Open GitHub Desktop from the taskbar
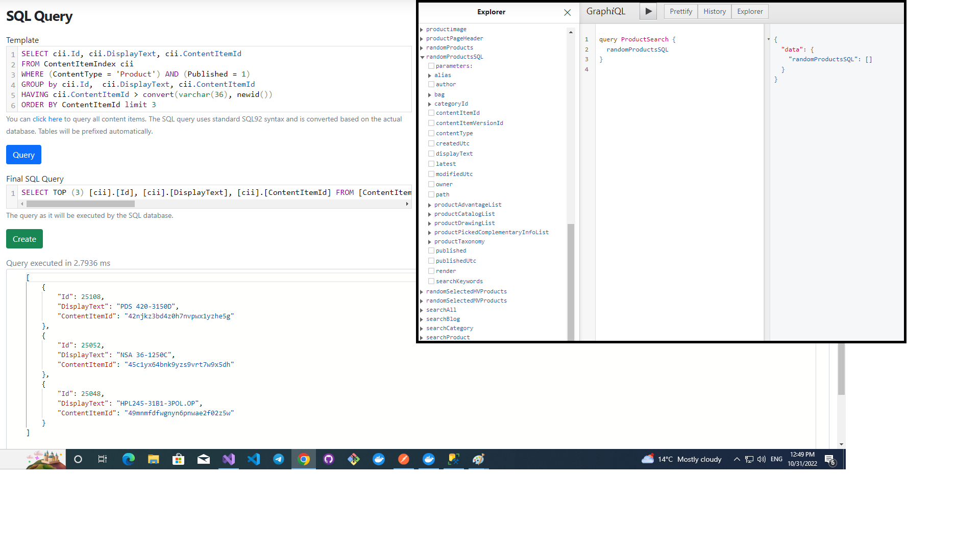Screen dimensions: 980x551 329,459
